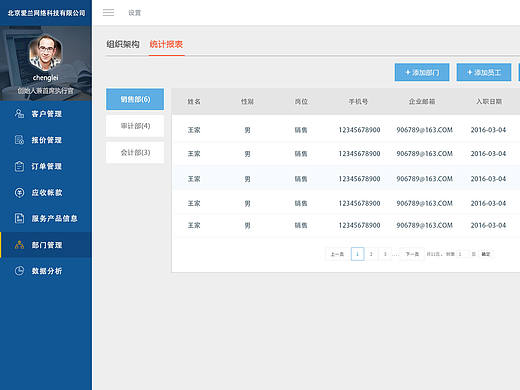Select page 3 in pagination

(x=385, y=254)
